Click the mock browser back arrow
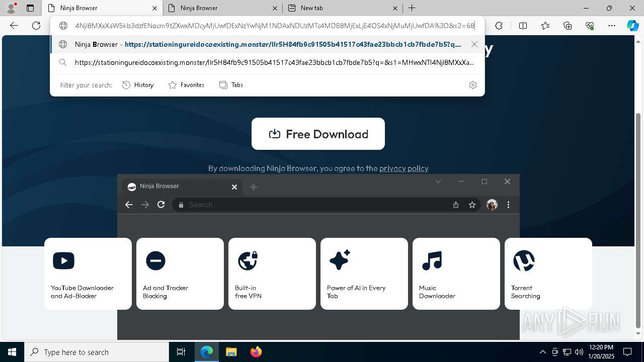 129,205
